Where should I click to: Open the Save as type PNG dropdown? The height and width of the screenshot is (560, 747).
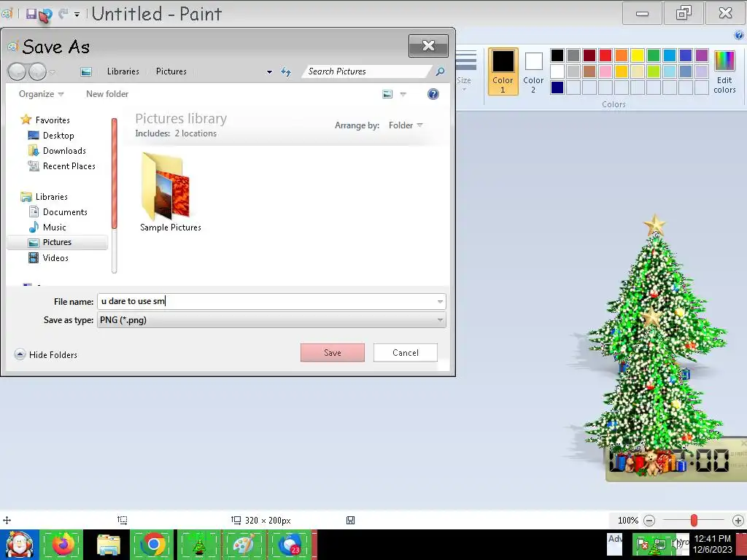(x=271, y=320)
